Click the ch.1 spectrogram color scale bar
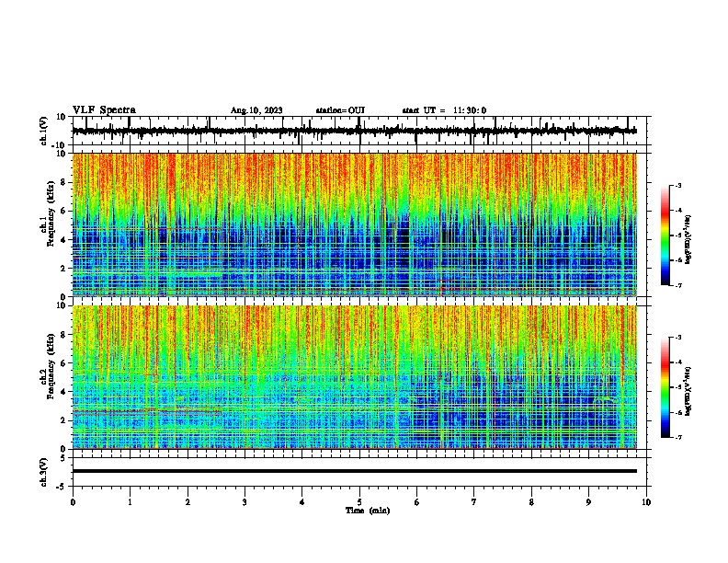This screenshot has height=563, width=728. pyautogui.click(x=665, y=236)
